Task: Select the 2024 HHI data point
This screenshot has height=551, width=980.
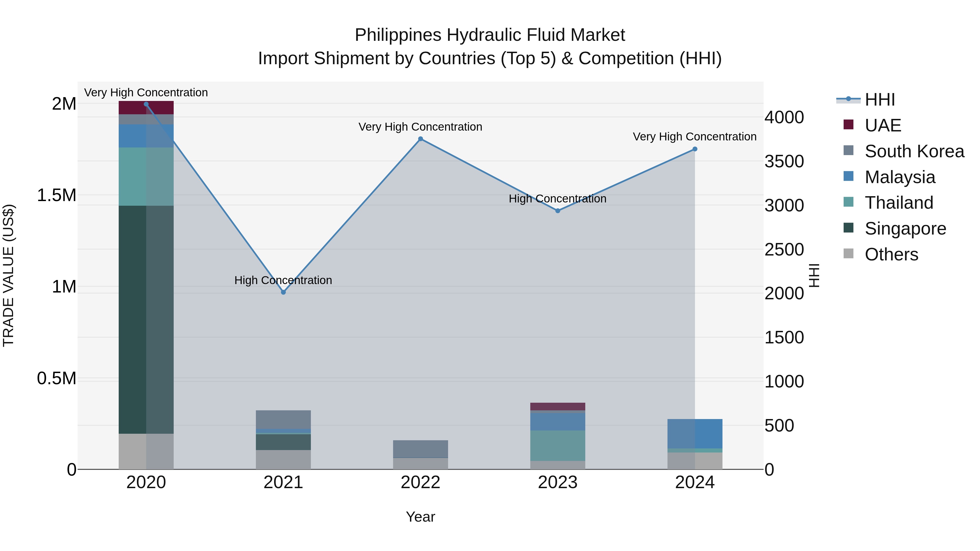Action: 695,149
